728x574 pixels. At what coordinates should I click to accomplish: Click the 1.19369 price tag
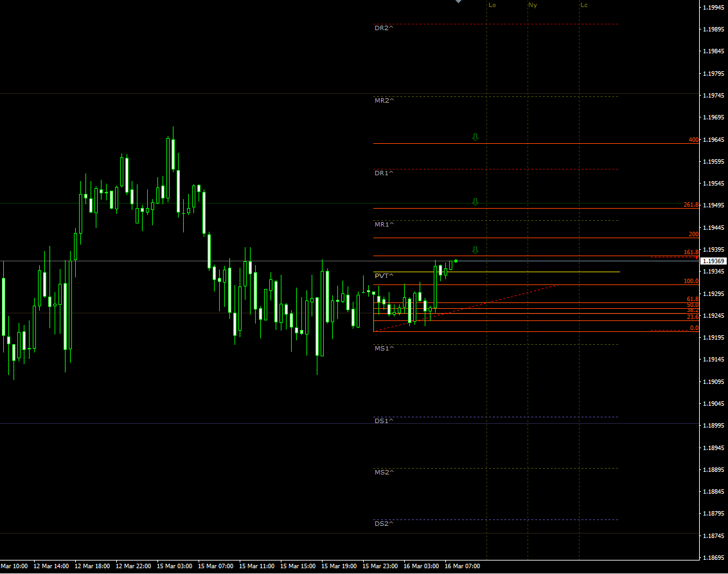coord(713,259)
